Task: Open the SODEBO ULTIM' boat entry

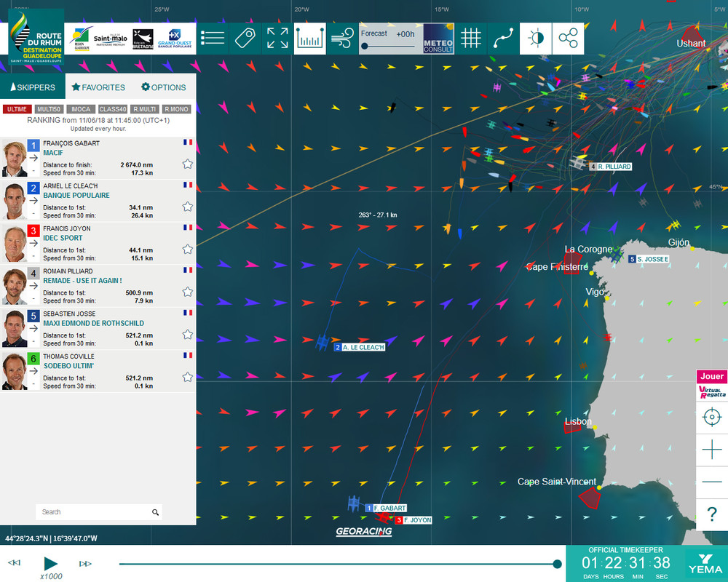Action: click(x=68, y=366)
